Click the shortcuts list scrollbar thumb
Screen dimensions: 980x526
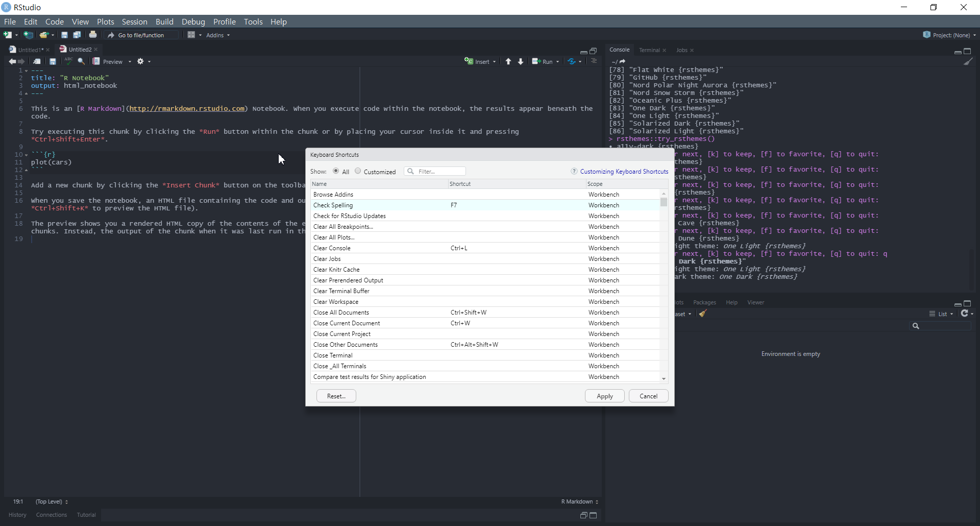[664, 202]
